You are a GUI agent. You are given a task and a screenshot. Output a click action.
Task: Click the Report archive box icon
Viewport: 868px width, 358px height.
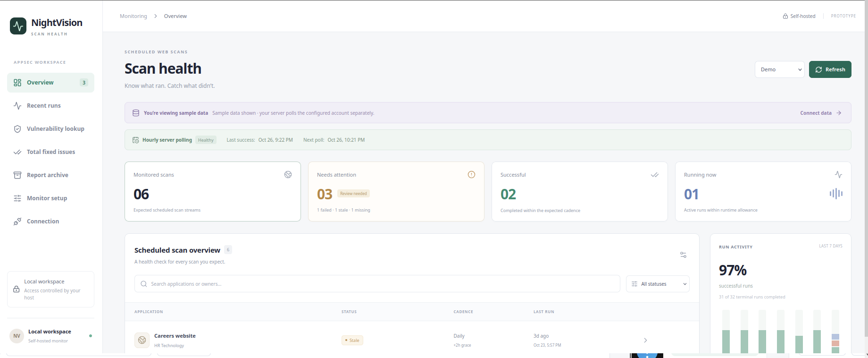click(x=17, y=175)
